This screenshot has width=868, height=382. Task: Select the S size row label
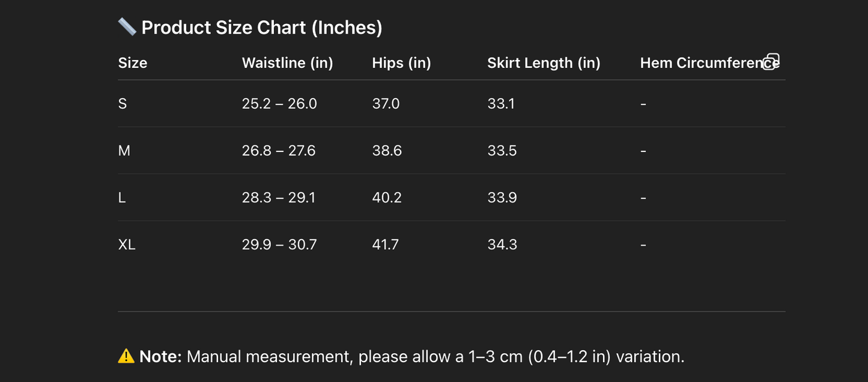(x=123, y=104)
